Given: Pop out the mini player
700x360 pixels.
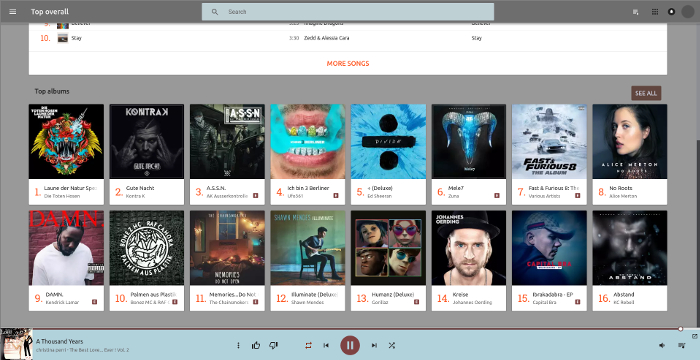Looking at the screenshot, I should [695, 336].
